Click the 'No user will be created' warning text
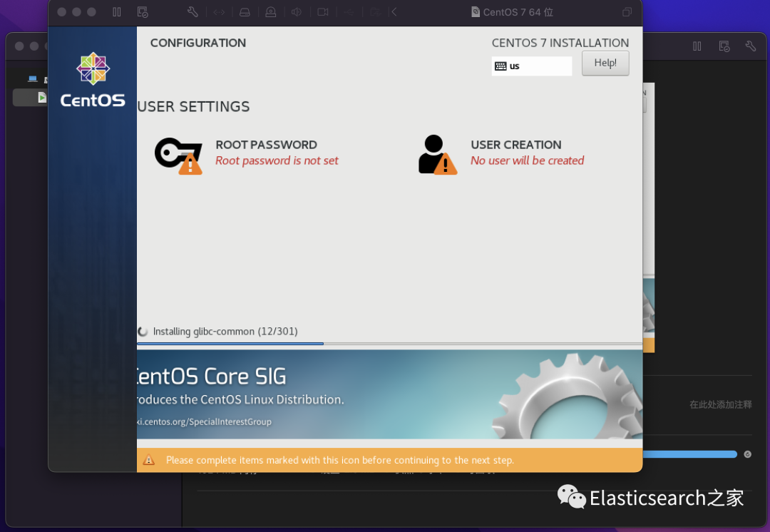 528,160
